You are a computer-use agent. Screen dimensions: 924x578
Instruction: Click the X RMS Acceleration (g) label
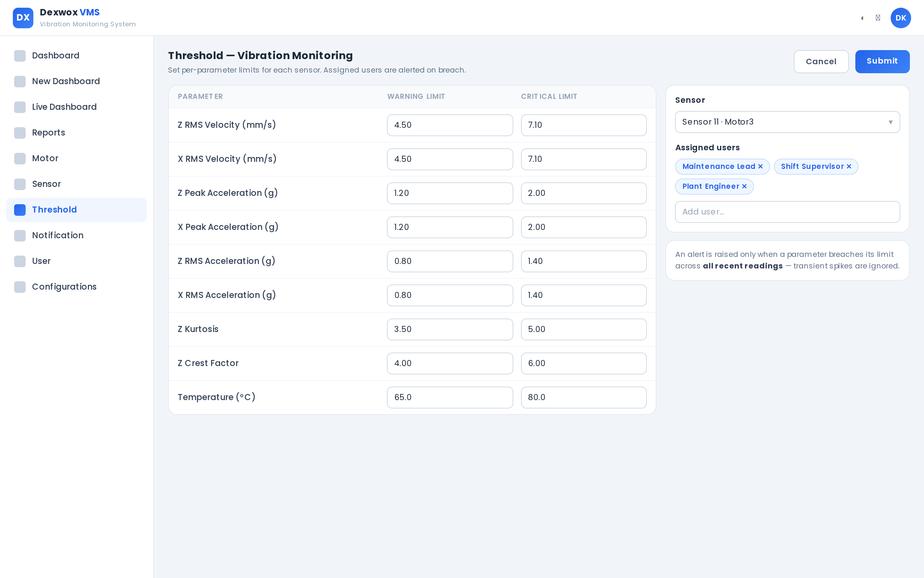click(x=227, y=295)
